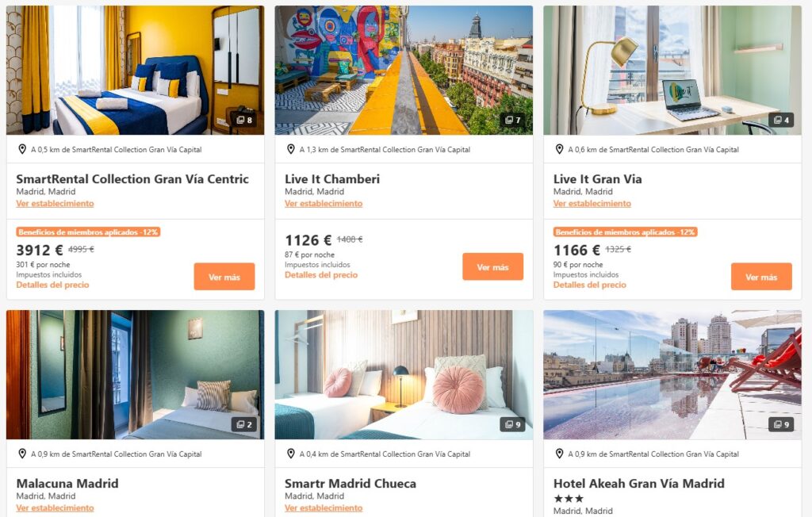
Task: Click "Ver más" for SmartRental Gran Vía Centric
Action: pos(224,277)
